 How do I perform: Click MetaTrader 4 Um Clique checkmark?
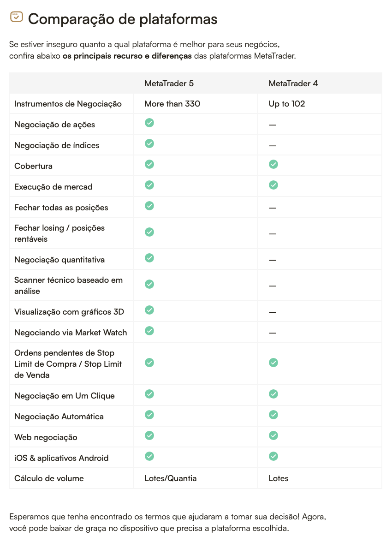(x=273, y=394)
